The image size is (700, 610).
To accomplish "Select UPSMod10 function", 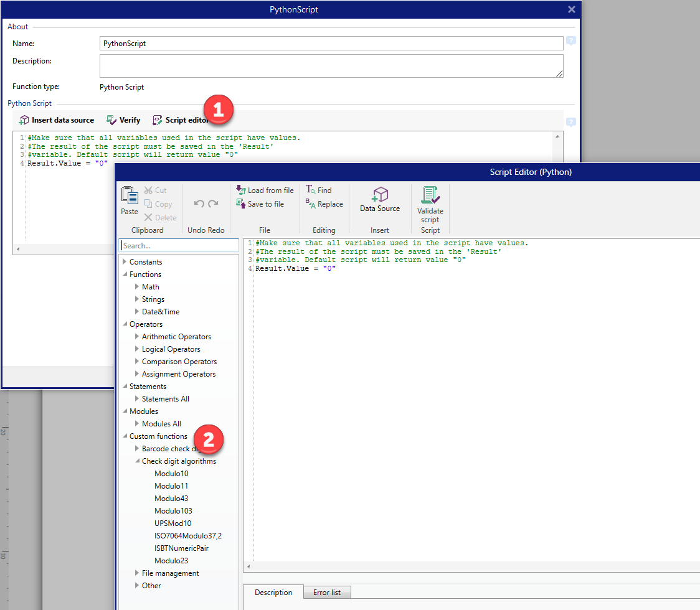I will click(173, 523).
